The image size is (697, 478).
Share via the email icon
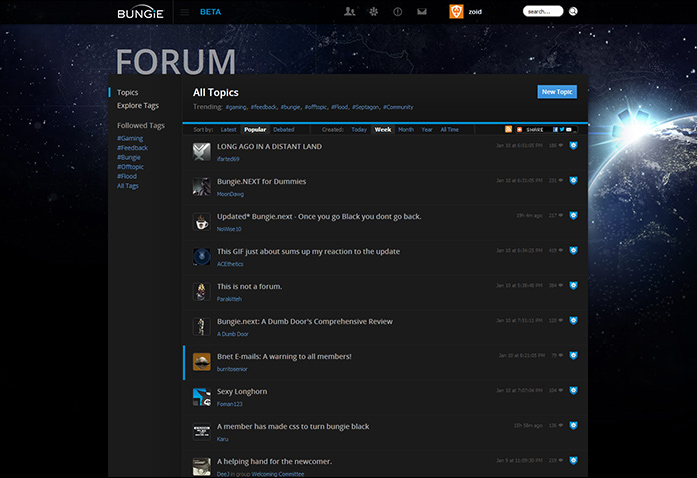click(569, 129)
